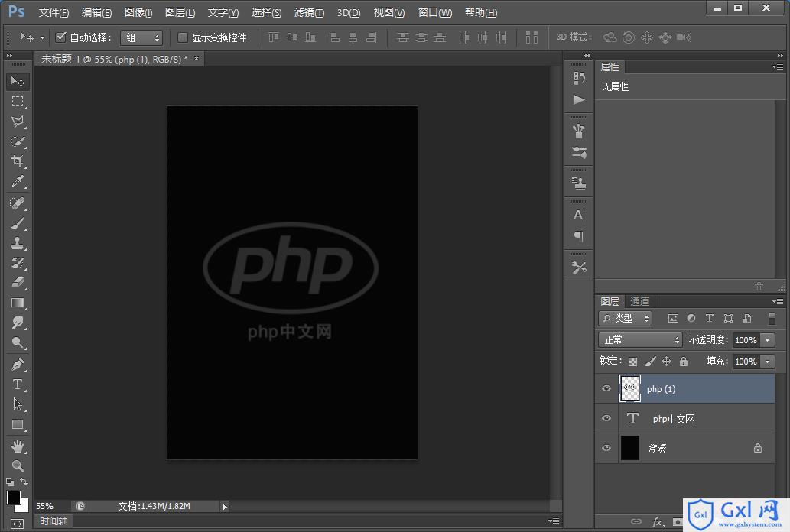Open the Layers panel flyout menu

point(778,301)
